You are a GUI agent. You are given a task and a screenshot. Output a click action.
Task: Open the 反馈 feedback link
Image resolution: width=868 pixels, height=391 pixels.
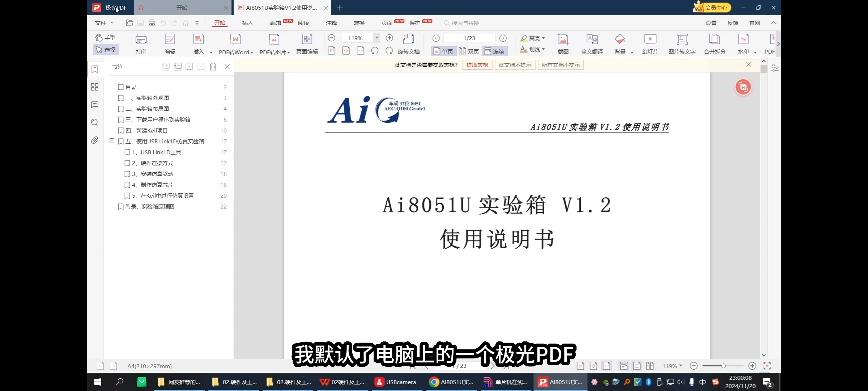click(x=733, y=23)
